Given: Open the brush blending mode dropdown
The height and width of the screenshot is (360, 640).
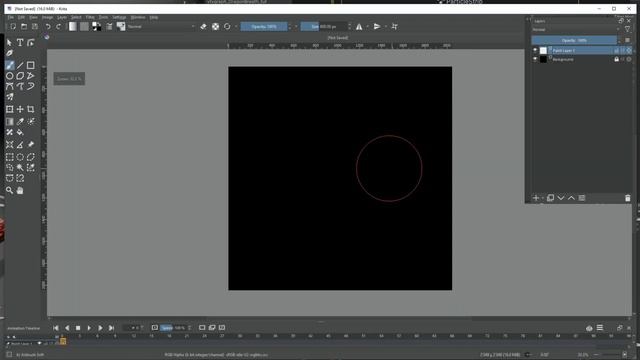Looking at the screenshot, I should pos(161,27).
